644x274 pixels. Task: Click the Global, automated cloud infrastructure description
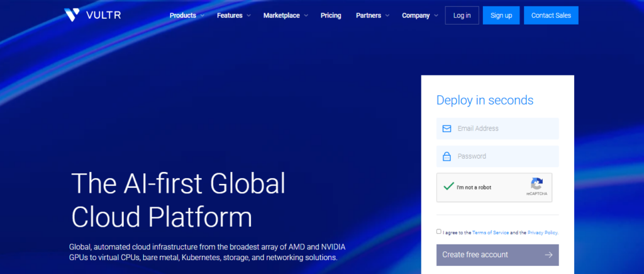[208, 253]
